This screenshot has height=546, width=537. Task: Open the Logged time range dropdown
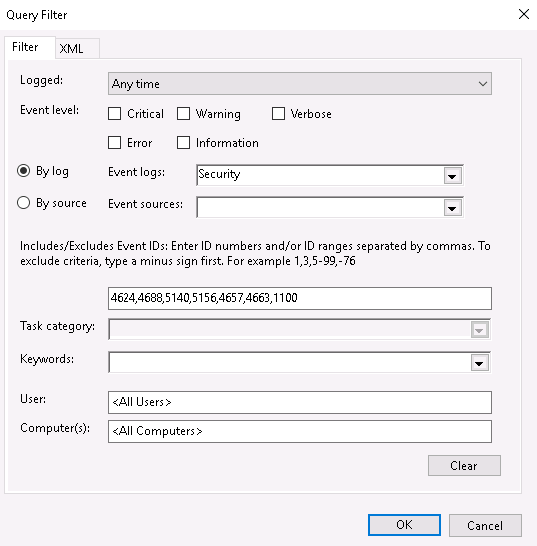pos(299,84)
